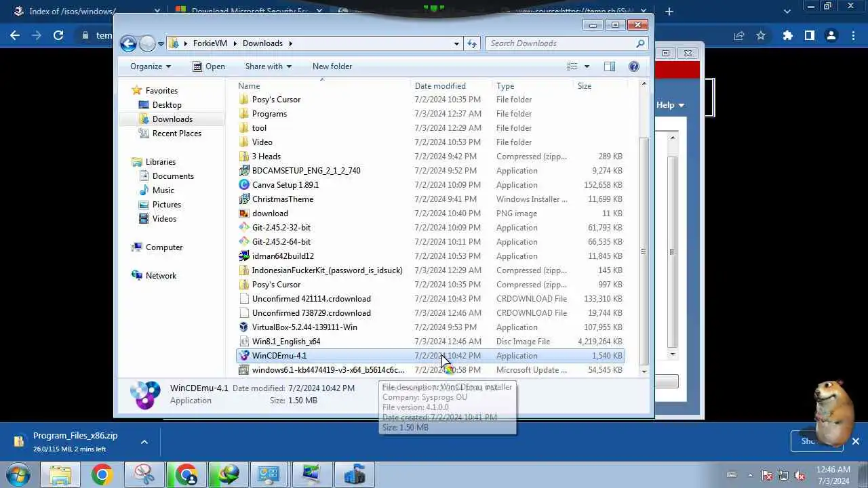Select the ChristmasTheme installer icon

click(244, 199)
